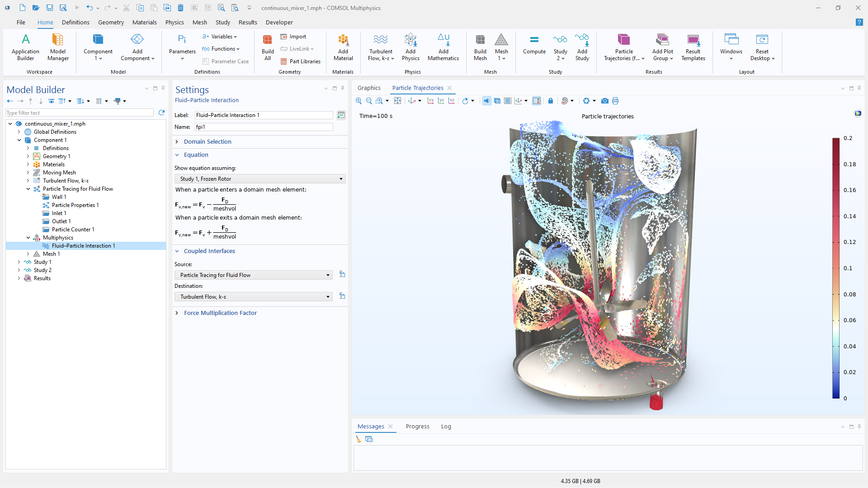The width and height of the screenshot is (868, 488).
Task: Toggle transparency in the graphics toolbar
Action: (x=497, y=101)
